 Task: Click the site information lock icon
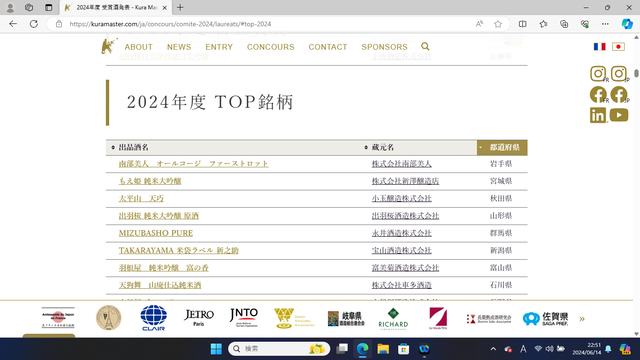coord(59,24)
